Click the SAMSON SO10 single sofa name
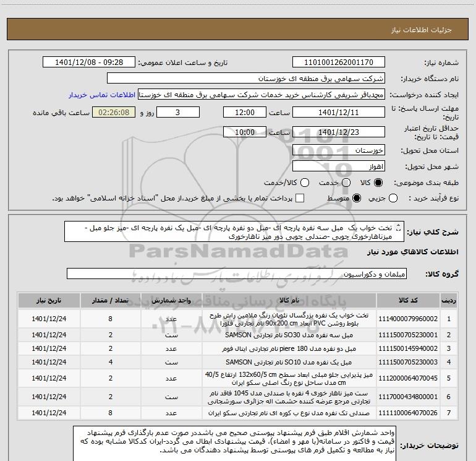This screenshot has width=476, height=461. [x=289, y=363]
